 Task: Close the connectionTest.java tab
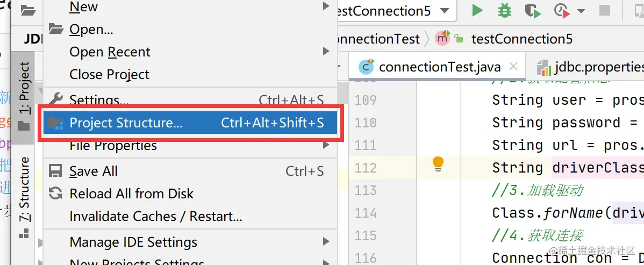[x=513, y=67]
